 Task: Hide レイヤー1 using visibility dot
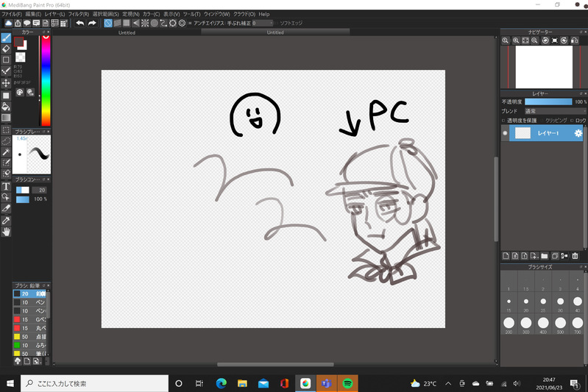click(x=505, y=133)
